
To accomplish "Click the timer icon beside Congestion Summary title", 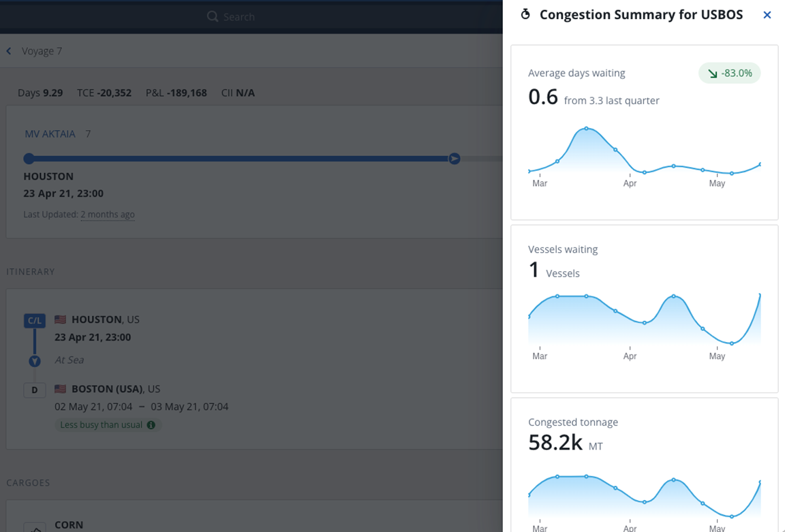I will click(525, 14).
